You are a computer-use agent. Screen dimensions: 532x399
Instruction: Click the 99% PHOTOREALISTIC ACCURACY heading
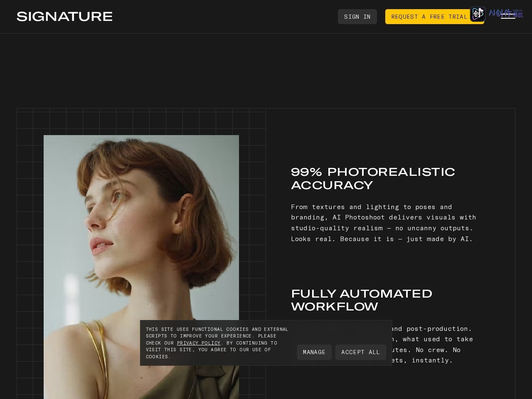tap(373, 178)
